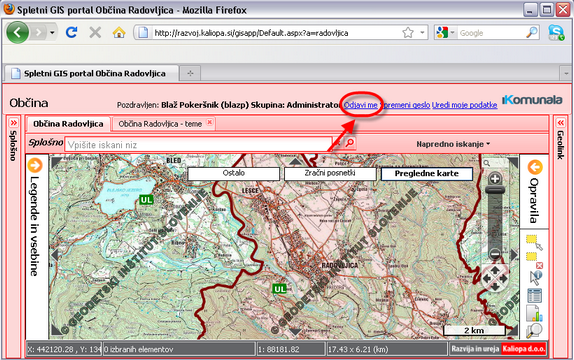
Task: Open the list all tabs dropdown
Action: pos(565,74)
